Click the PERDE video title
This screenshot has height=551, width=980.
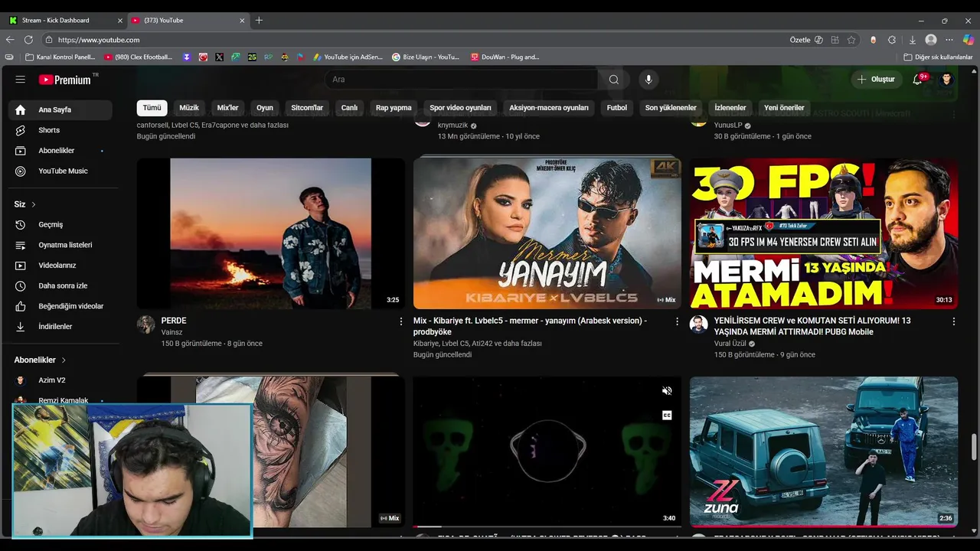174,321
